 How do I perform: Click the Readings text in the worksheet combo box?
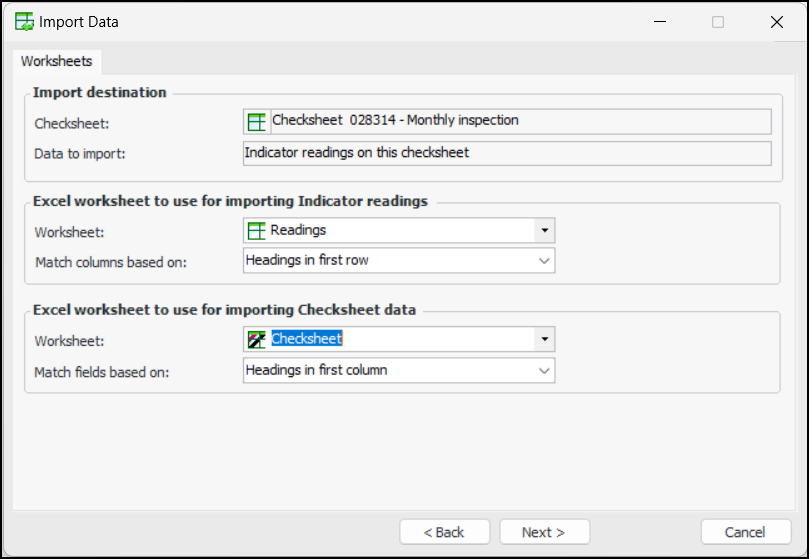click(x=299, y=230)
